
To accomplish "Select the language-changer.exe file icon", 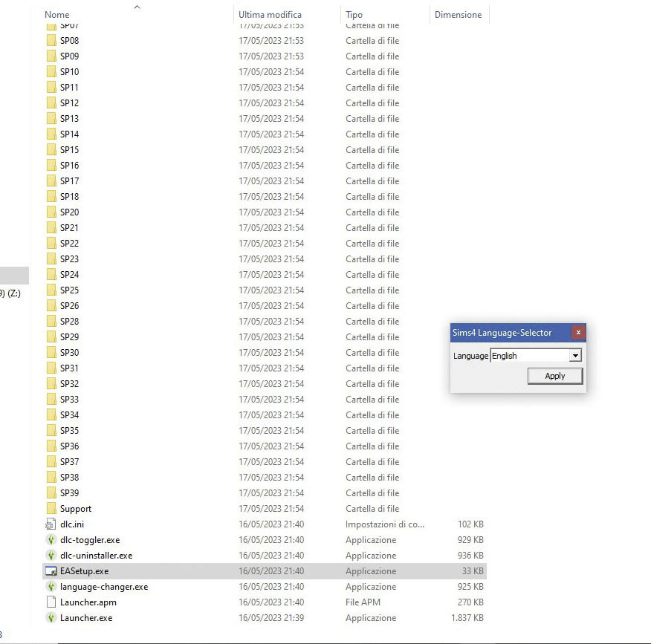I will pyautogui.click(x=51, y=587).
